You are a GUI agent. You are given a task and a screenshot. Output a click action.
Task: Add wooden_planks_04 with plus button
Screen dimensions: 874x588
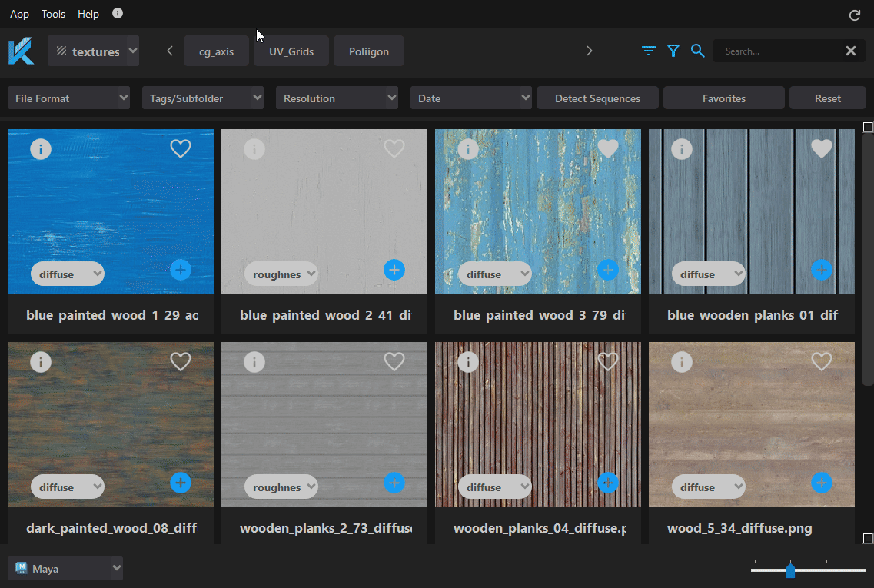point(608,483)
